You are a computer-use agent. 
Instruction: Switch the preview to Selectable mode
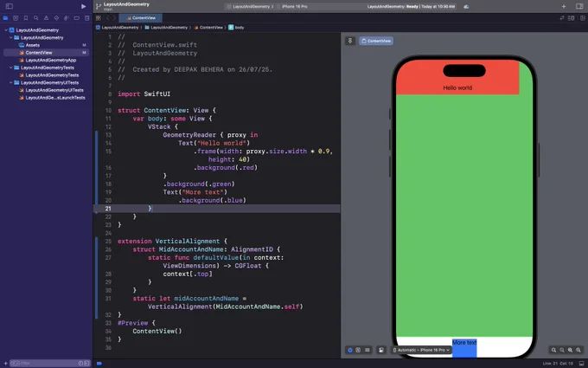tap(358, 350)
